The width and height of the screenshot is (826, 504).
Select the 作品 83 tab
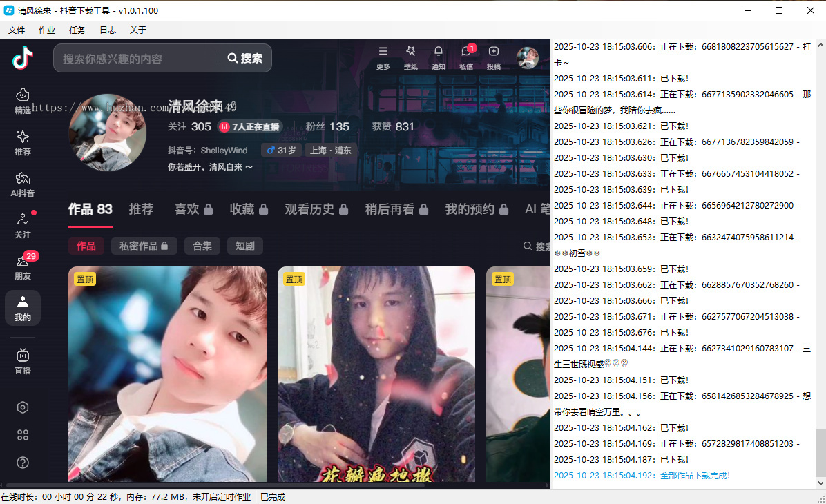point(90,210)
